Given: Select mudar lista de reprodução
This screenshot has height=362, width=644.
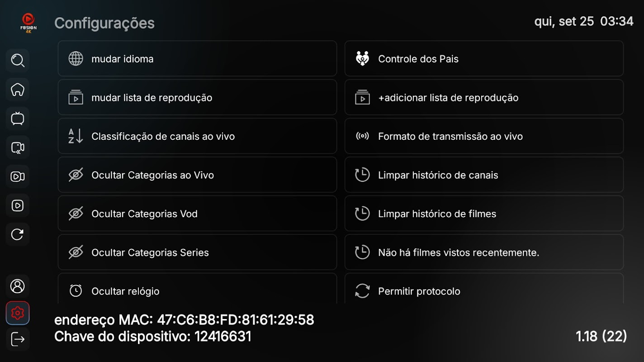Looking at the screenshot, I should click(x=197, y=97).
